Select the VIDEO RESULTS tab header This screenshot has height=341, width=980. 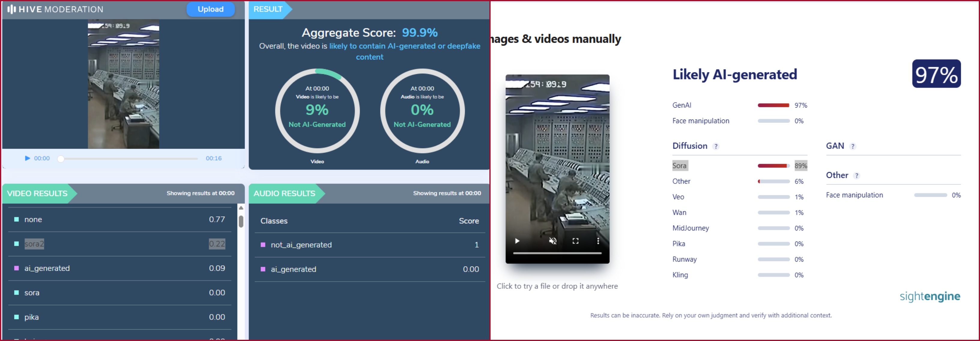(37, 193)
